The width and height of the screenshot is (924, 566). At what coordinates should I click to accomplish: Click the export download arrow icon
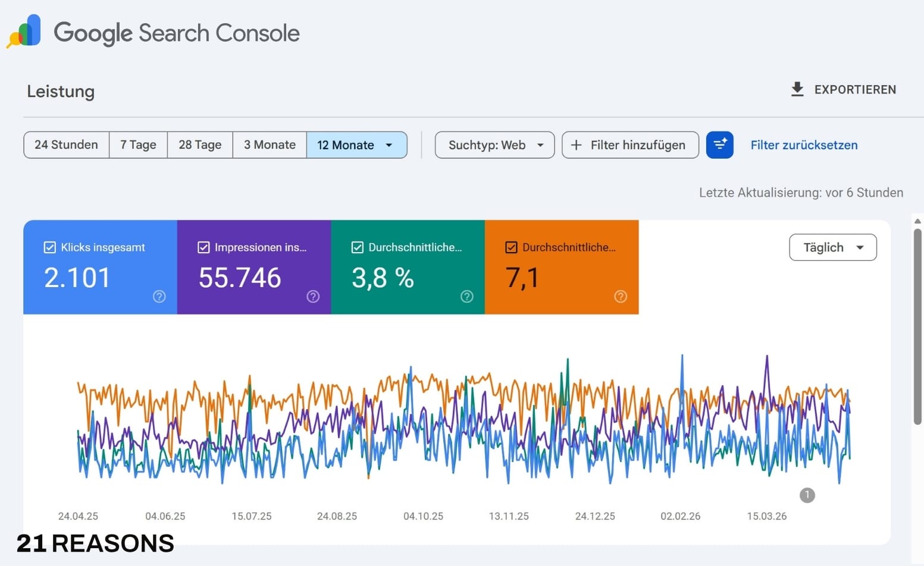click(797, 89)
